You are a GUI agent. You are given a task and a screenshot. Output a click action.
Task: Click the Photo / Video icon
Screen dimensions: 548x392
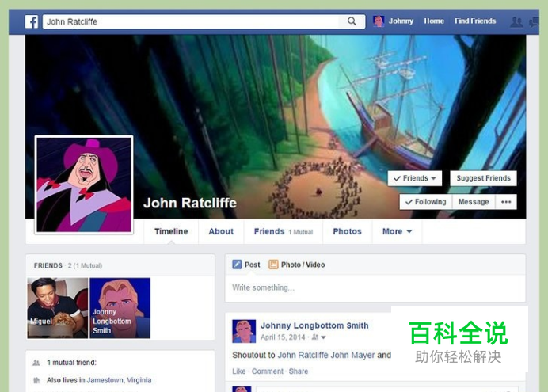pyautogui.click(x=273, y=265)
